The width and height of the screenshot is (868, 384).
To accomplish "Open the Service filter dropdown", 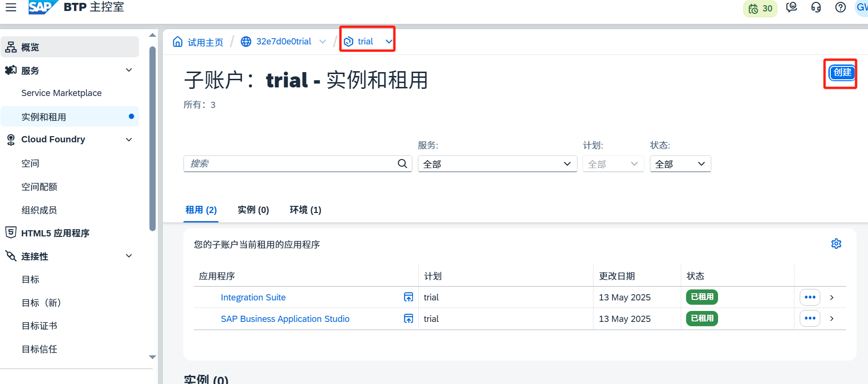I will point(498,164).
